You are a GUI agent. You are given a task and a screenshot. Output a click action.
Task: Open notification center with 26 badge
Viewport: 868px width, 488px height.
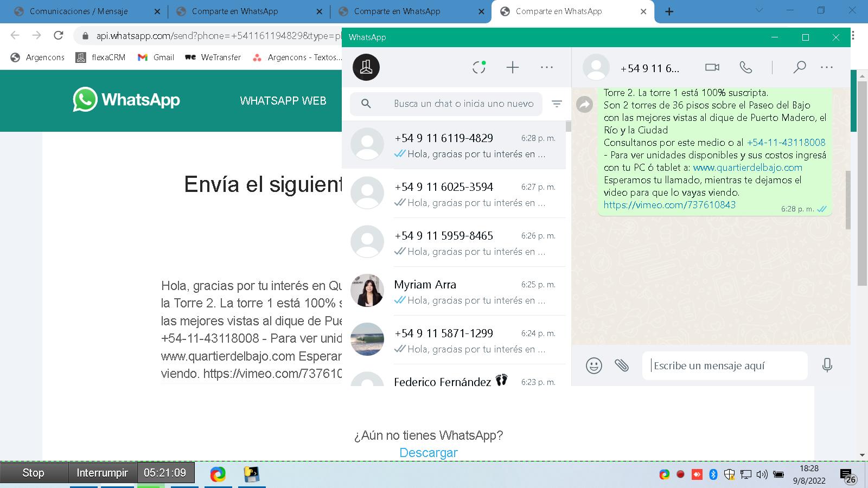pos(848,476)
